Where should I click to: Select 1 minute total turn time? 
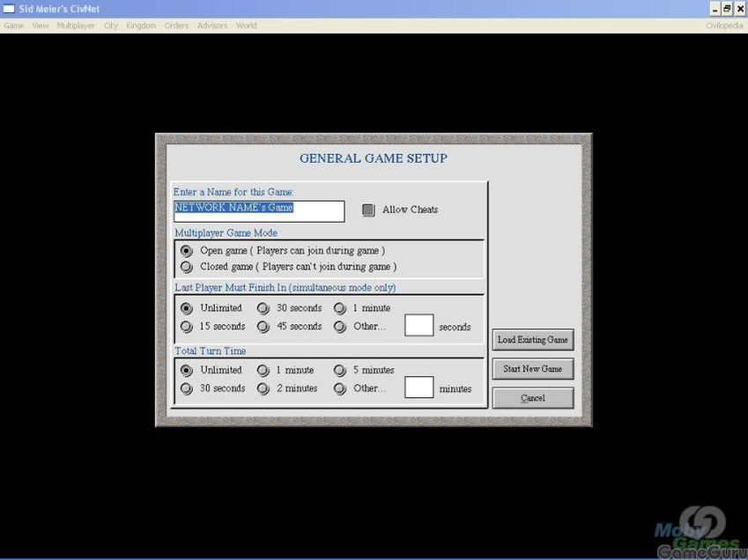(263, 371)
